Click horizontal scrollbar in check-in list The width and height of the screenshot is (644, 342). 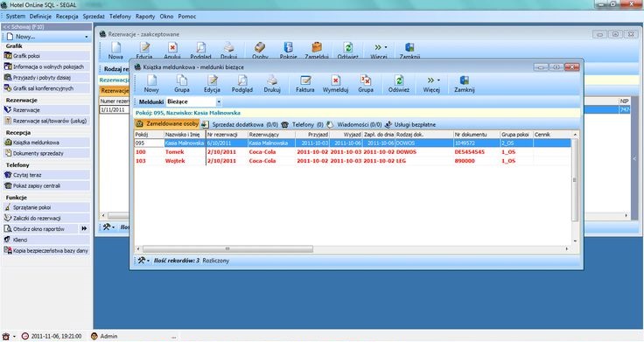click(x=228, y=248)
